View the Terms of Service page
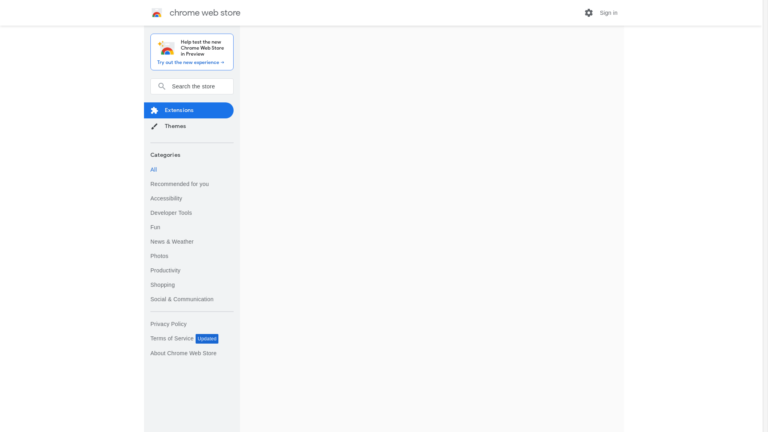Image resolution: width=768 pixels, height=432 pixels. (x=172, y=338)
